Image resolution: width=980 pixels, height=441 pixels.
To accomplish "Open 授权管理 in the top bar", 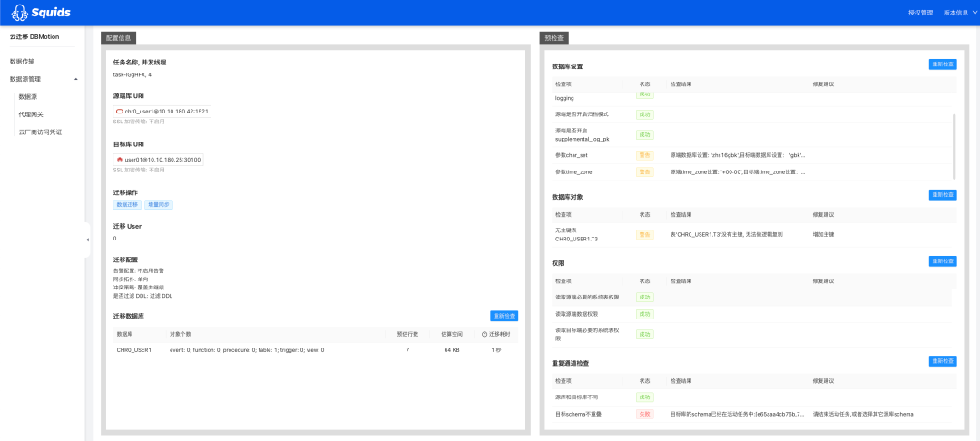I will point(921,13).
